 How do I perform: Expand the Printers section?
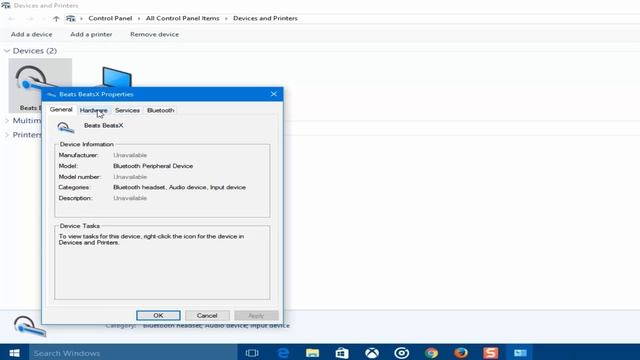pyautogui.click(x=7, y=135)
